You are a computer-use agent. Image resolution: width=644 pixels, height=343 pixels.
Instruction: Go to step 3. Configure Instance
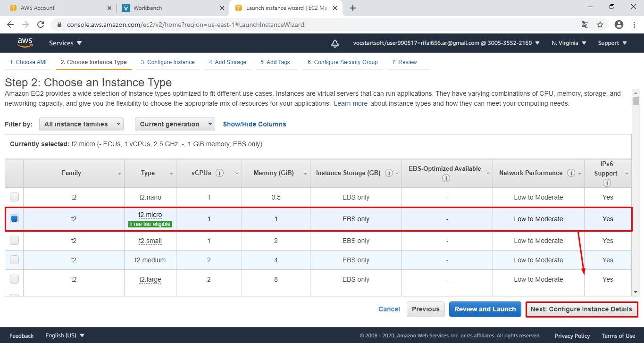point(167,62)
